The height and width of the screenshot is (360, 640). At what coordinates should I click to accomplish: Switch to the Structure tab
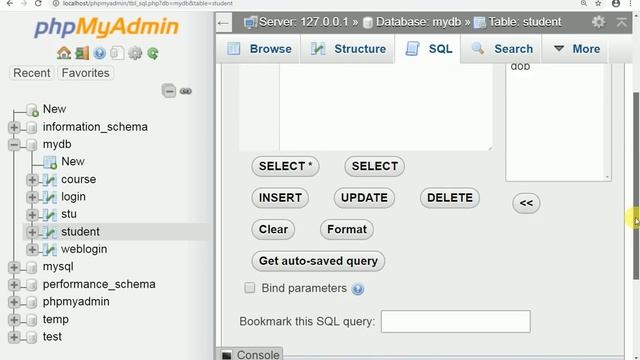348,49
